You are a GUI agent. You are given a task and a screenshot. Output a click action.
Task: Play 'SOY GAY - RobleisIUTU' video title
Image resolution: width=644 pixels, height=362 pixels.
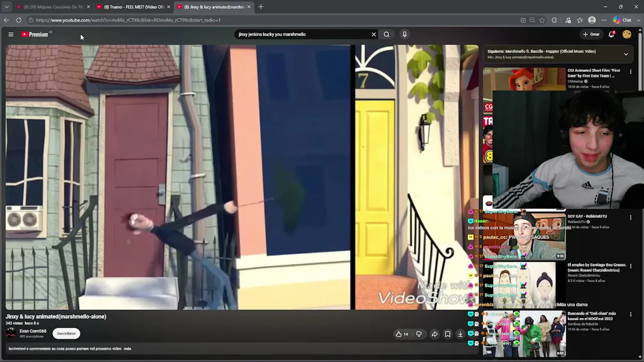[587, 216]
